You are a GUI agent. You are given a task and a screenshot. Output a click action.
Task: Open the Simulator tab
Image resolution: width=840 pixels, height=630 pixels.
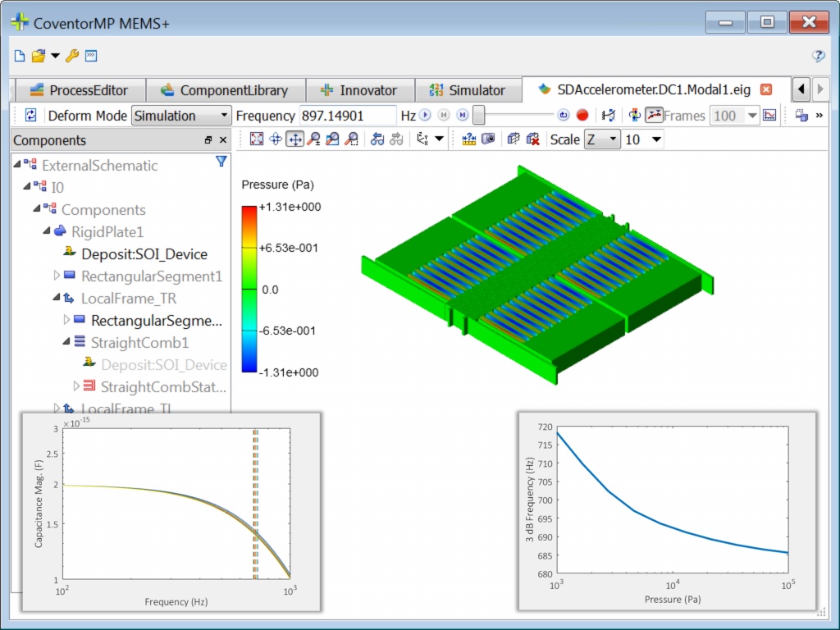coord(468,90)
